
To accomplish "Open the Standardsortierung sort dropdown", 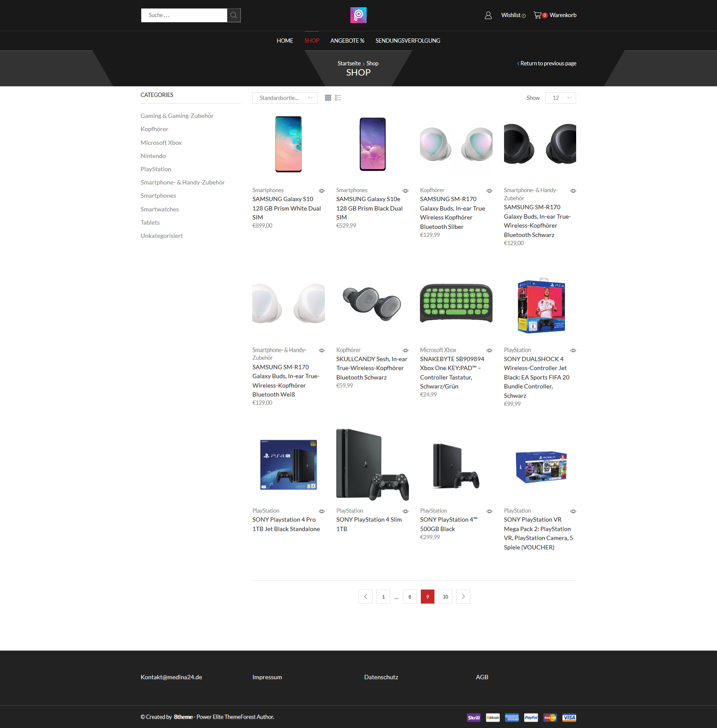I will (285, 98).
